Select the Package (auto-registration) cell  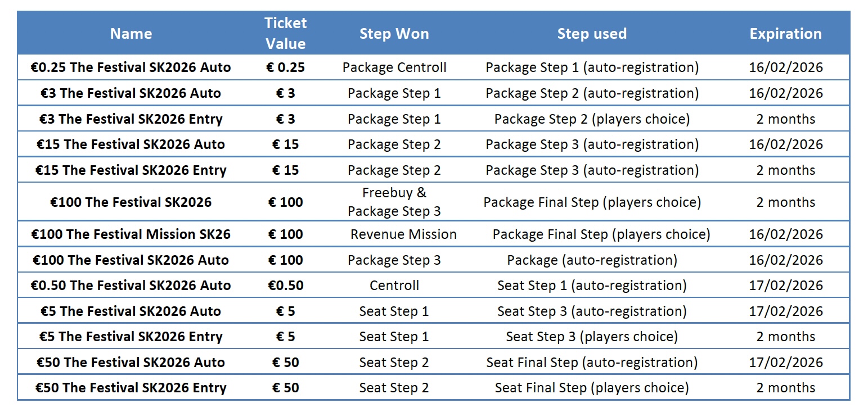click(x=592, y=260)
